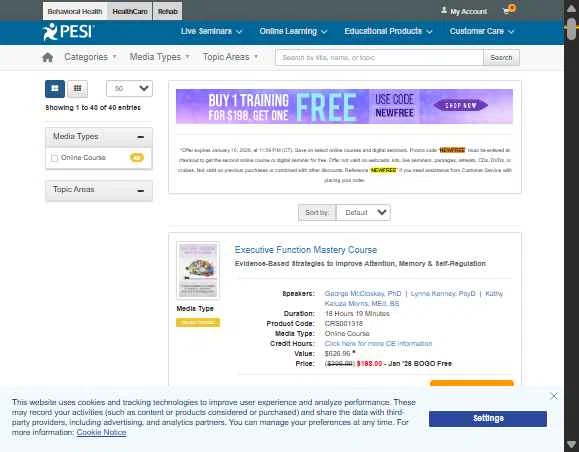Open cookie Settings button
The image size is (579, 452).
(x=488, y=419)
